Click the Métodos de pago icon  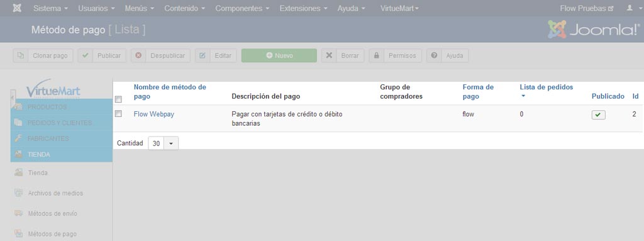[x=18, y=233]
